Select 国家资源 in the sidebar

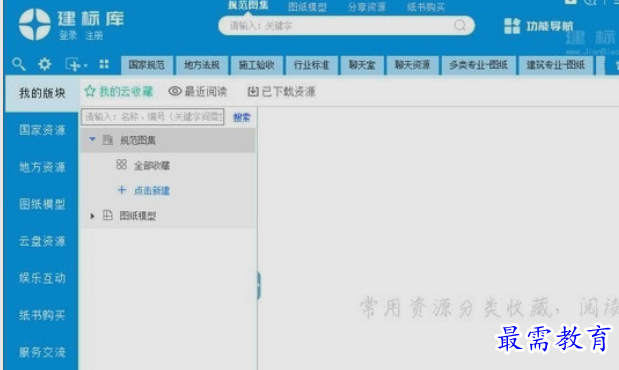(x=42, y=130)
